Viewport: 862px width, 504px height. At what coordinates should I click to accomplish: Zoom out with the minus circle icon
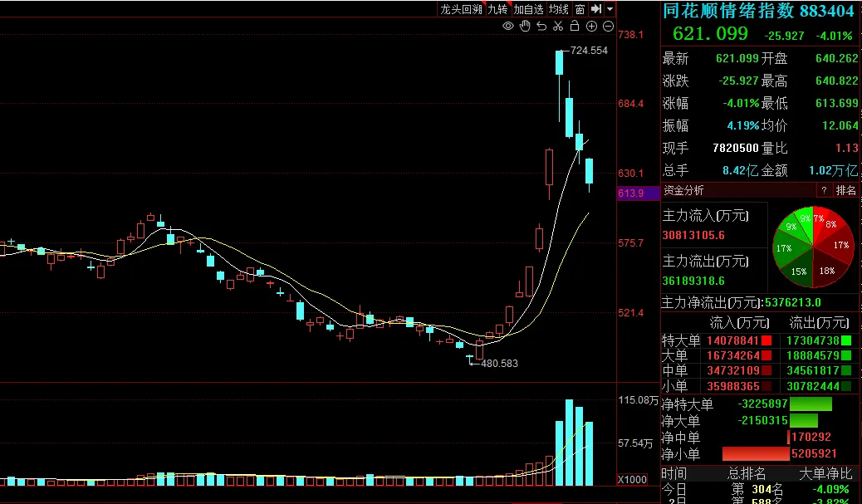pos(608,26)
